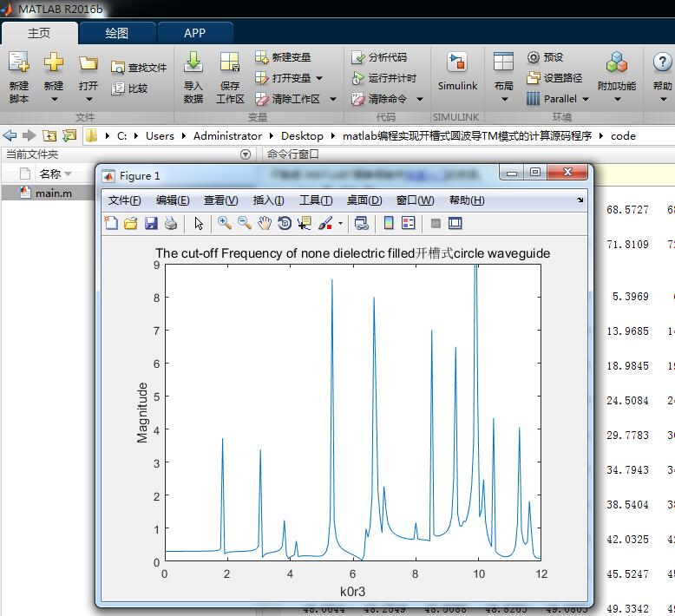Click the Open File icon in Figure 1 toolbar
This screenshot has width=675, height=616.
[x=131, y=223]
